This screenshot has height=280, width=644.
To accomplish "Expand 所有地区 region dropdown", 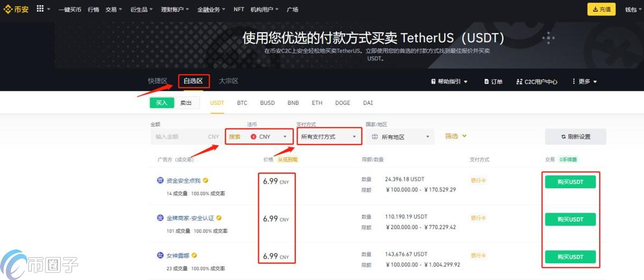I will pyautogui.click(x=400, y=137).
